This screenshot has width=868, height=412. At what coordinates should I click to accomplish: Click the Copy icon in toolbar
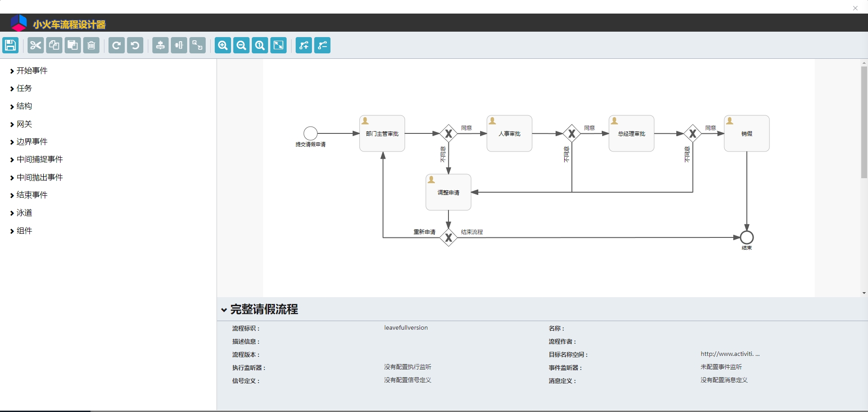click(x=54, y=45)
